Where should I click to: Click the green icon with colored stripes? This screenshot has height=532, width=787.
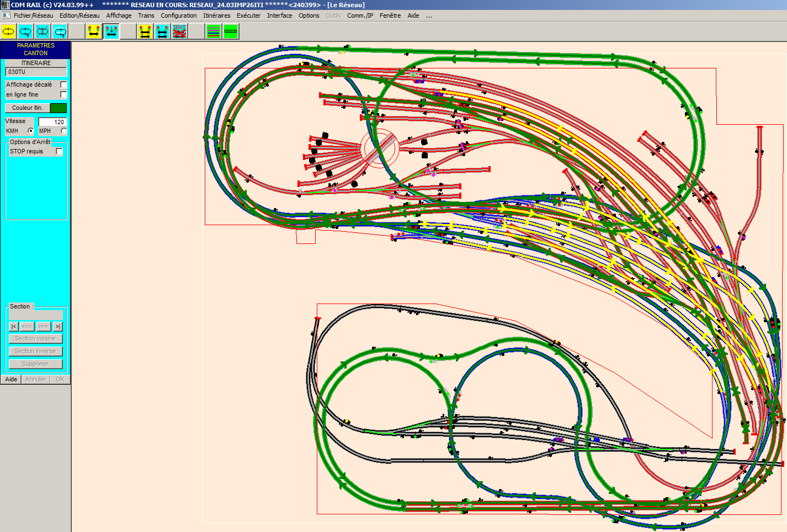pos(214,31)
